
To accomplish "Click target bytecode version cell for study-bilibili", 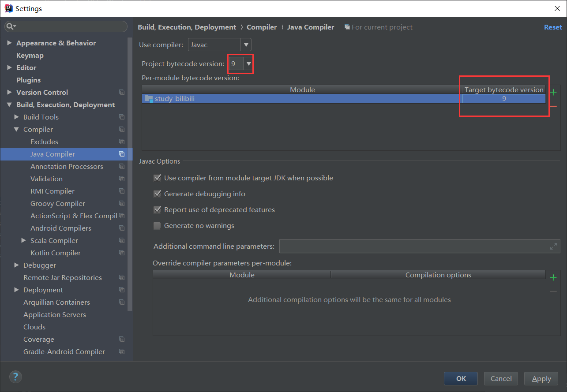I will point(504,99).
